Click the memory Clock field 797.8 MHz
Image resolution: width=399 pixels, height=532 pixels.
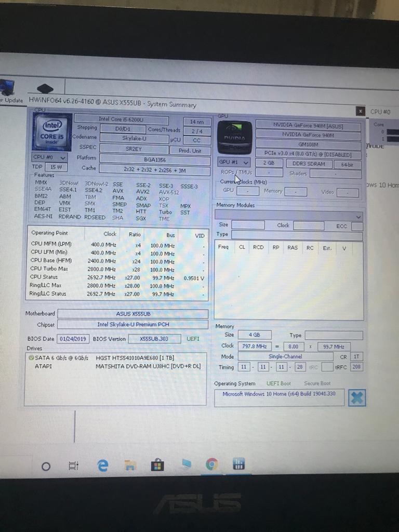[255, 347]
